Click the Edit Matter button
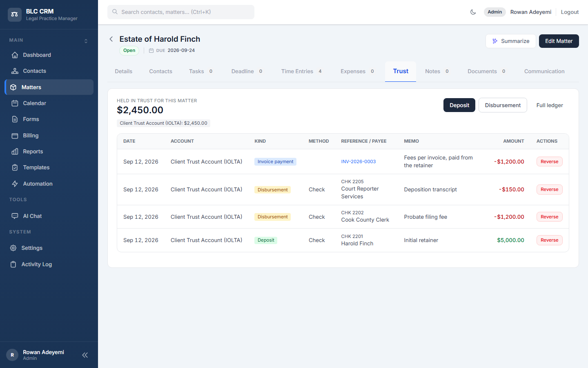 tap(559, 41)
